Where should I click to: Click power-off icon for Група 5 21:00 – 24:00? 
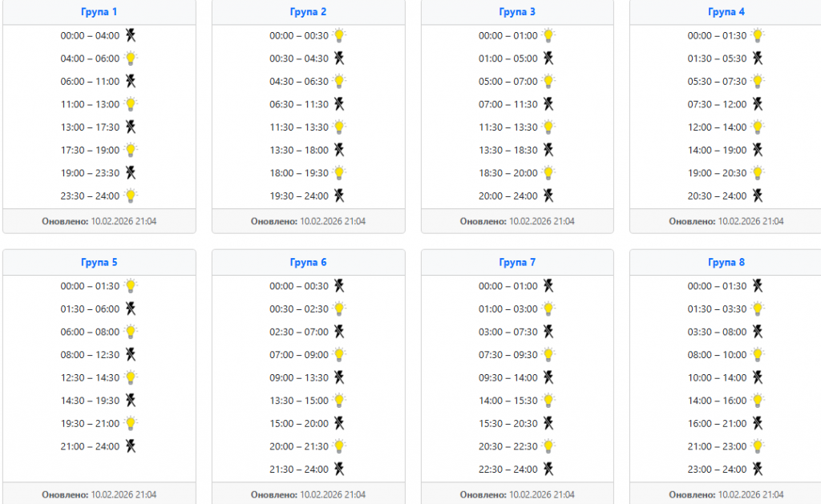click(131, 446)
